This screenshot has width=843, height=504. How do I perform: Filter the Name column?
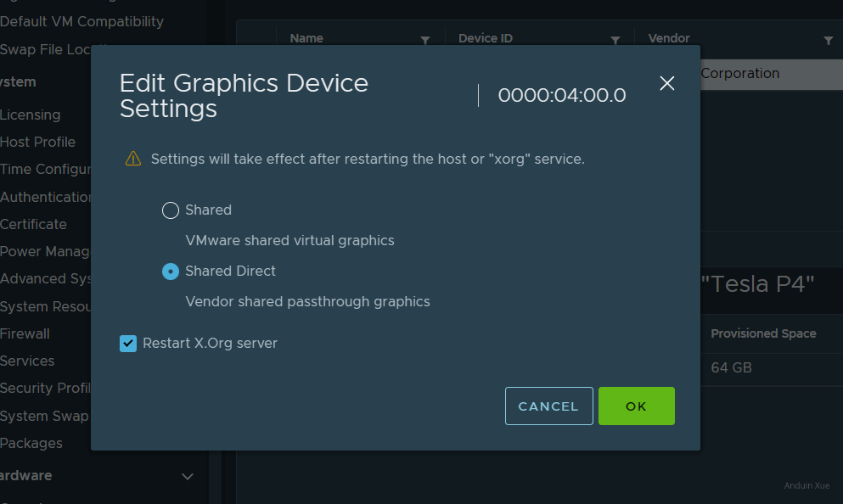(425, 40)
